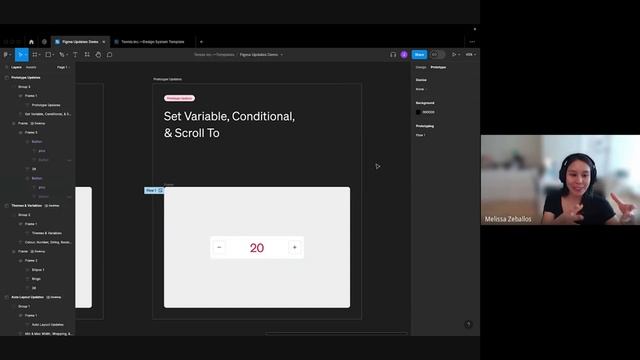The width and height of the screenshot is (640, 360).
Task: Click the blue Share button
Action: pyautogui.click(x=419, y=54)
